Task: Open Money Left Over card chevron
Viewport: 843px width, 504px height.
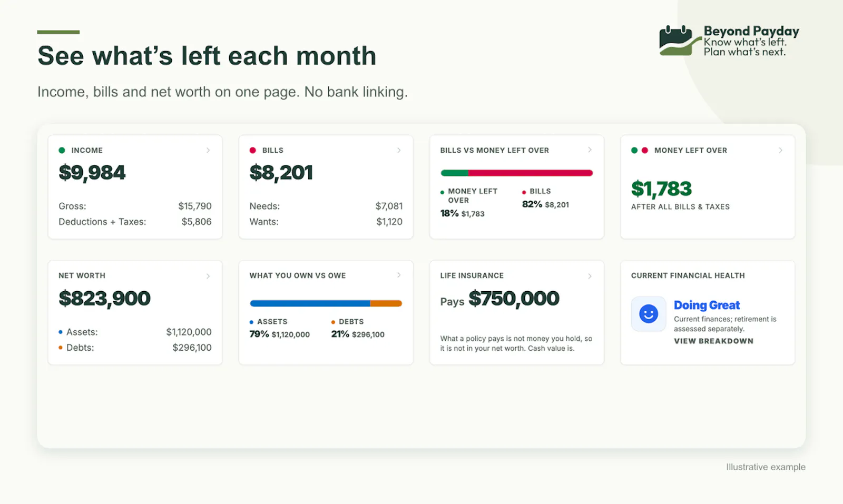Action: [780, 151]
